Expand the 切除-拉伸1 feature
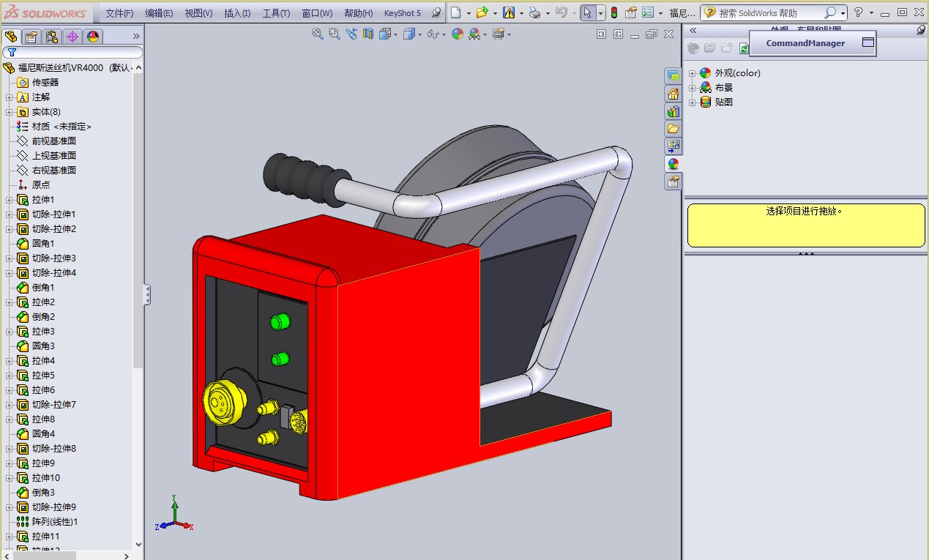This screenshot has height=560, width=929. [x=9, y=214]
